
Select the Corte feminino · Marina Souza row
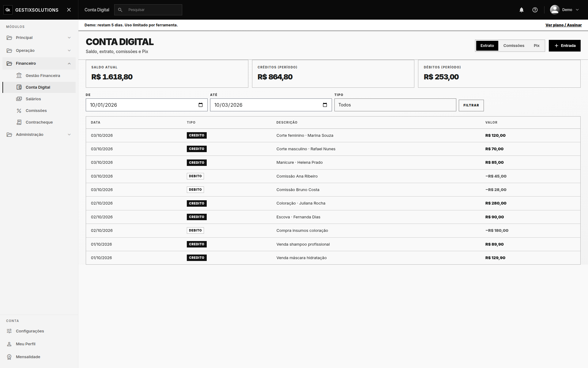(x=333, y=135)
